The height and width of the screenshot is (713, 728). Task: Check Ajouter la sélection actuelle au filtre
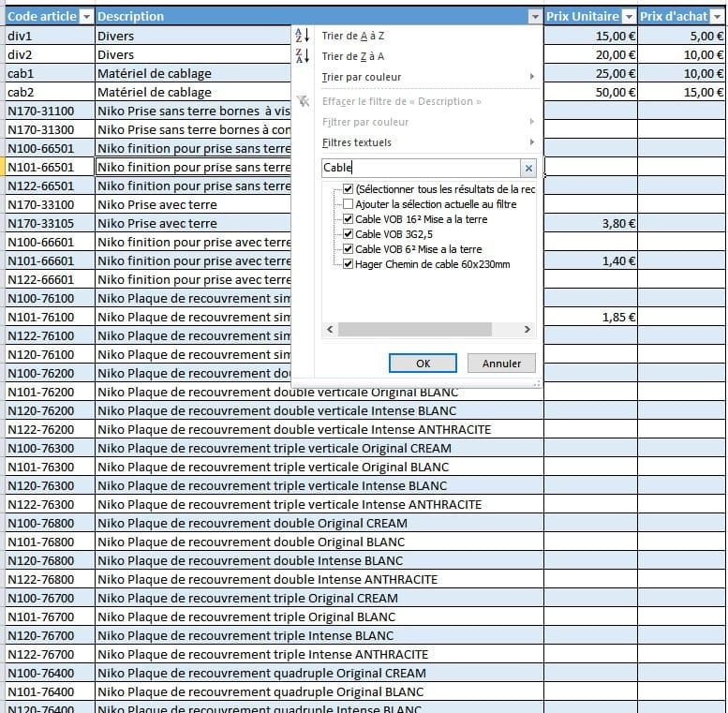tap(349, 204)
